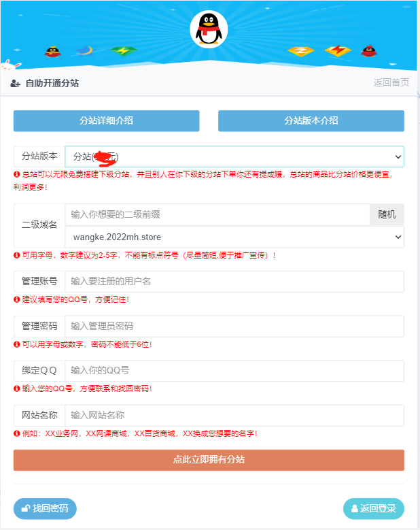Viewport: 420px width, 530px height.
Task: Click the info icon before 例如：XX业务网
Action: (16, 433)
